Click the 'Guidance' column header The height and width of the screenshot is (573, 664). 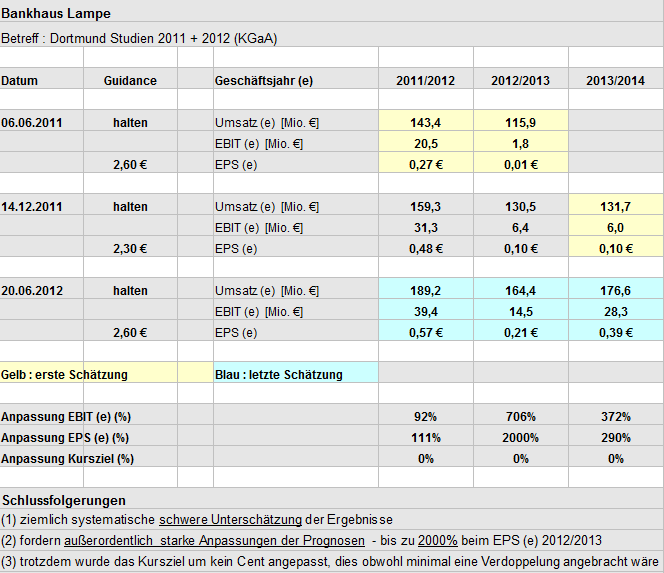click(130, 80)
